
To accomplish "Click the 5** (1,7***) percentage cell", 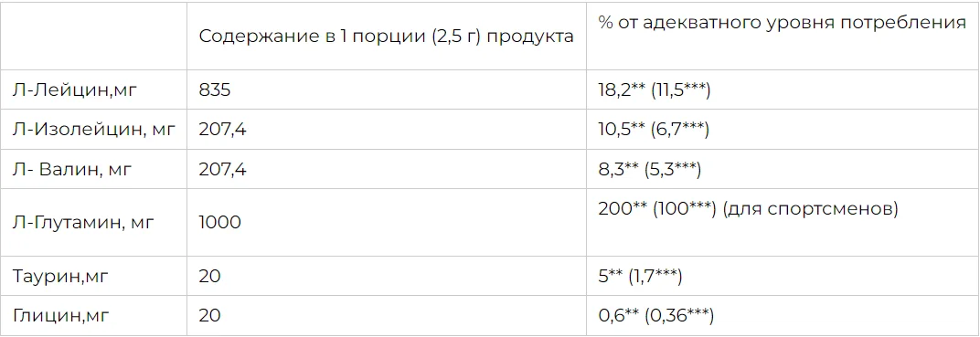I will pos(640,276).
